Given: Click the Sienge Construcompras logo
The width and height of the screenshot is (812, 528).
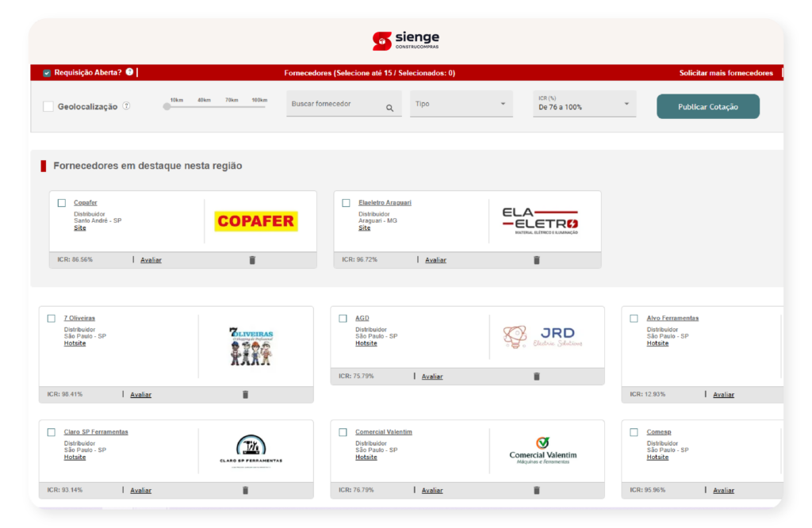Looking at the screenshot, I should pos(405,40).
